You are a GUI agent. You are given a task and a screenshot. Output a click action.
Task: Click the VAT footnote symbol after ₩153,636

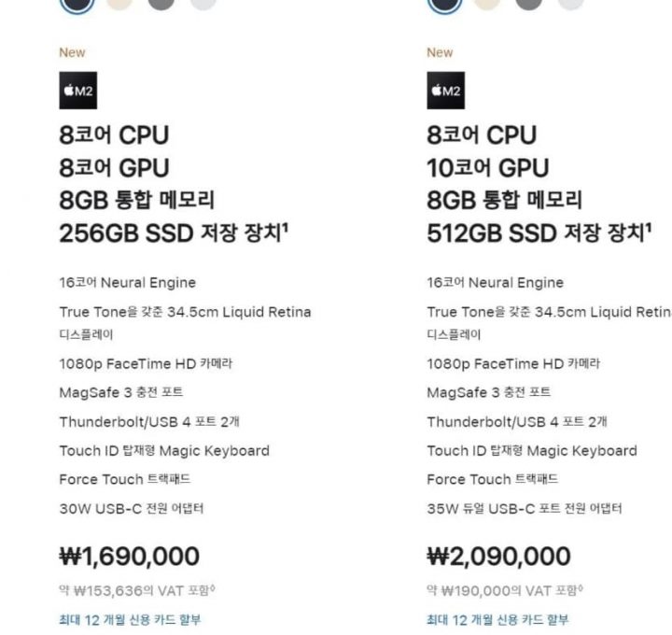tap(213, 587)
